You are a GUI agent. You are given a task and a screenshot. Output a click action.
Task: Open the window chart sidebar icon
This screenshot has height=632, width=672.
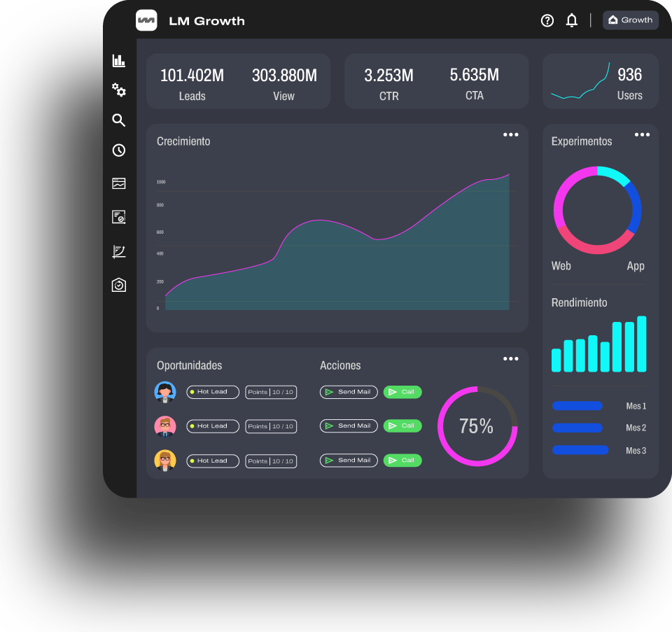pyautogui.click(x=119, y=183)
